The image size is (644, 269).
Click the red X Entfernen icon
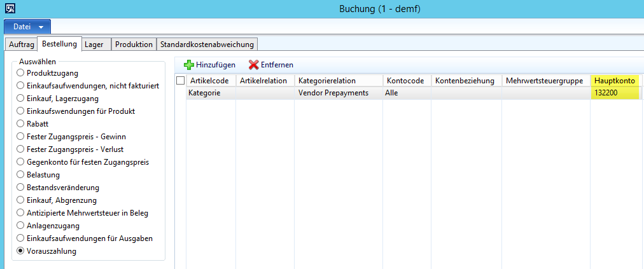point(253,65)
